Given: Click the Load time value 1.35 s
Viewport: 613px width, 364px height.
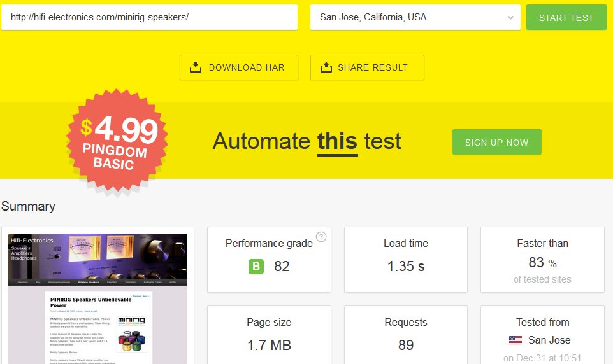Looking at the screenshot, I should pos(406,267).
